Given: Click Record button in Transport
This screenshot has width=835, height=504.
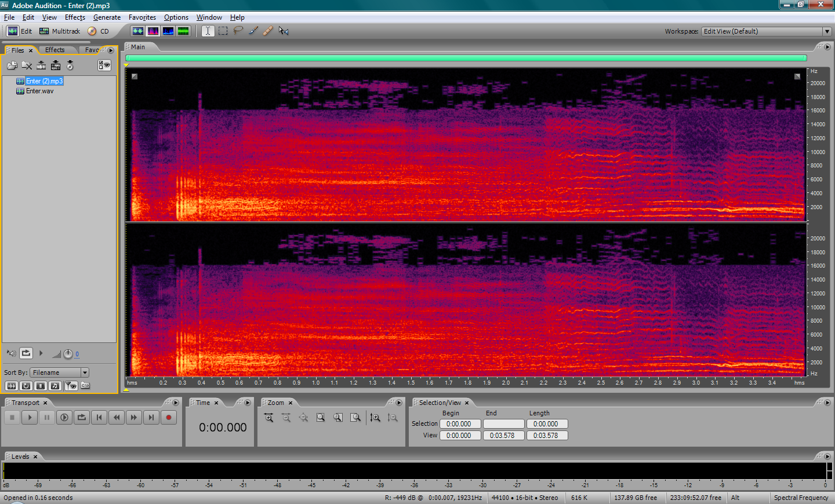Looking at the screenshot, I should tap(169, 417).
